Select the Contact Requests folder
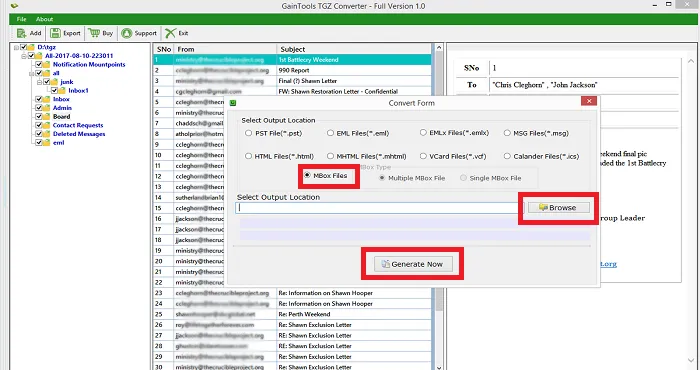 (x=78, y=125)
